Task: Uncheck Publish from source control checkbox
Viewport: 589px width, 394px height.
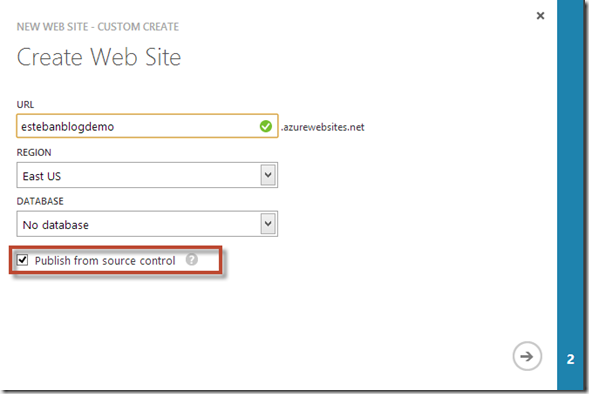Action: (22, 260)
